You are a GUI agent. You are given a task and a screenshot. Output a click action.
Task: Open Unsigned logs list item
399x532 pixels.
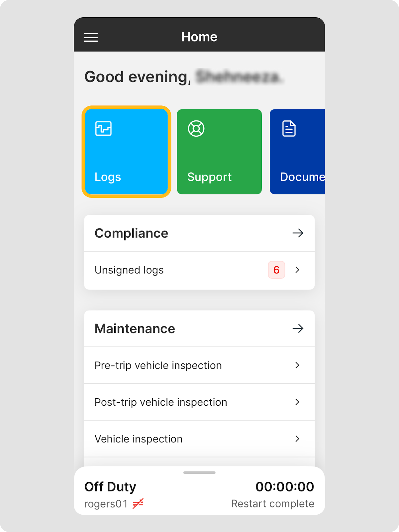pos(199,270)
